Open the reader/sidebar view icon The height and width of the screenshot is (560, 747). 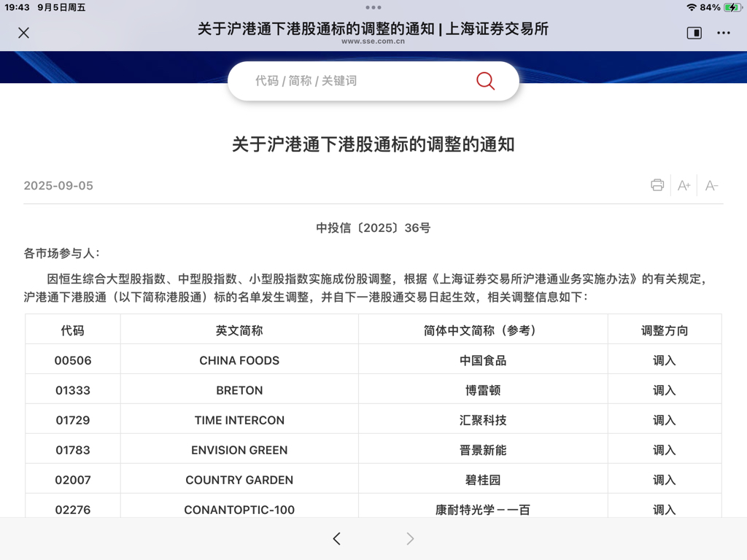pyautogui.click(x=694, y=33)
